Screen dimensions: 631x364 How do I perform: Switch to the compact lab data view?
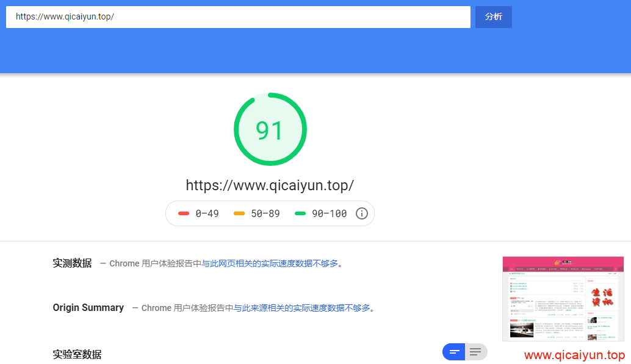[x=453, y=352]
